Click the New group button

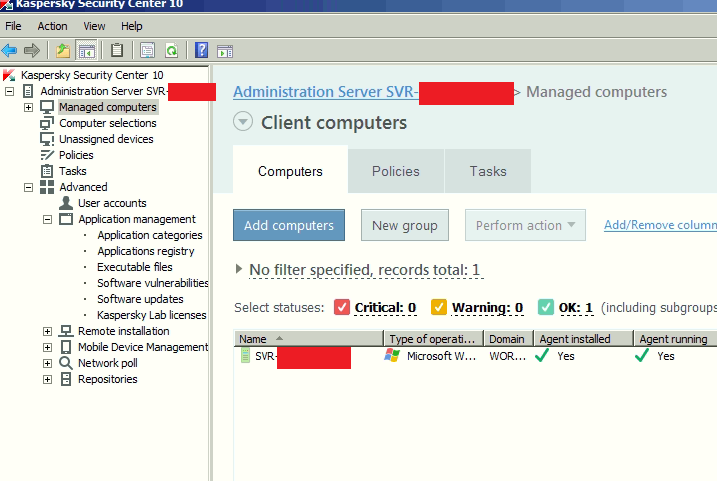pyautogui.click(x=405, y=225)
